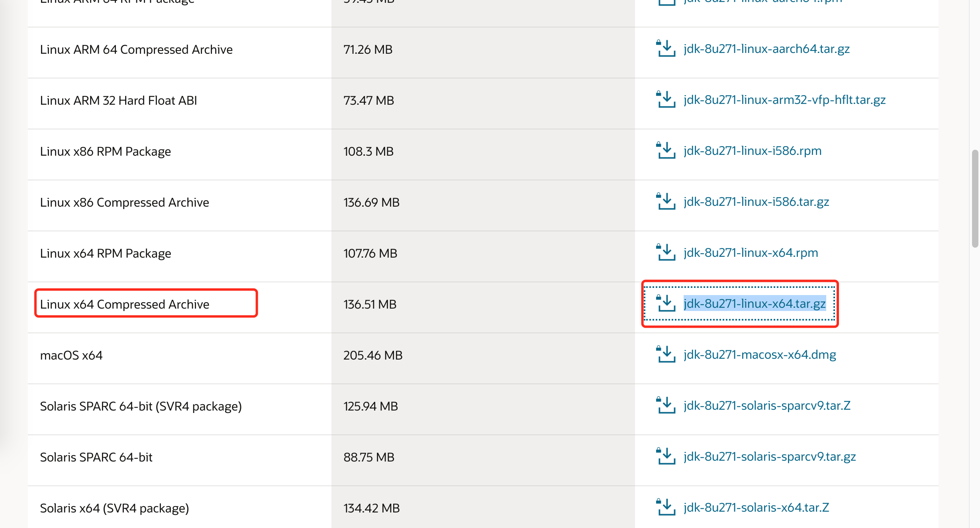Image resolution: width=980 pixels, height=528 pixels.
Task: Download jdk-8u271-linux-i586.rpm via link
Action: point(753,151)
